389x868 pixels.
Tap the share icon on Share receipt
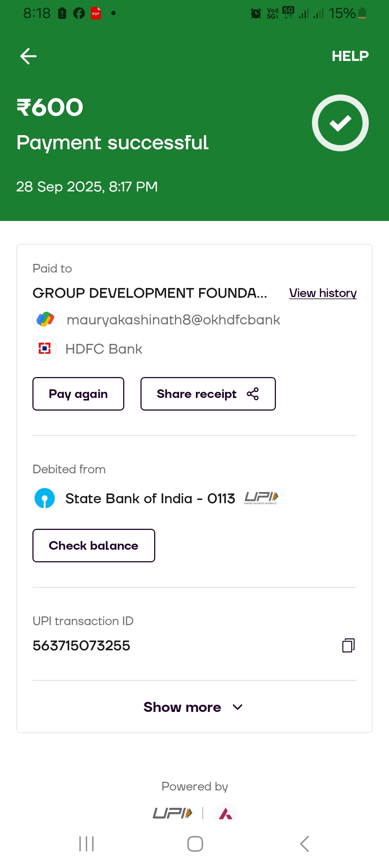pyautogui.click(x=253, y=394)
